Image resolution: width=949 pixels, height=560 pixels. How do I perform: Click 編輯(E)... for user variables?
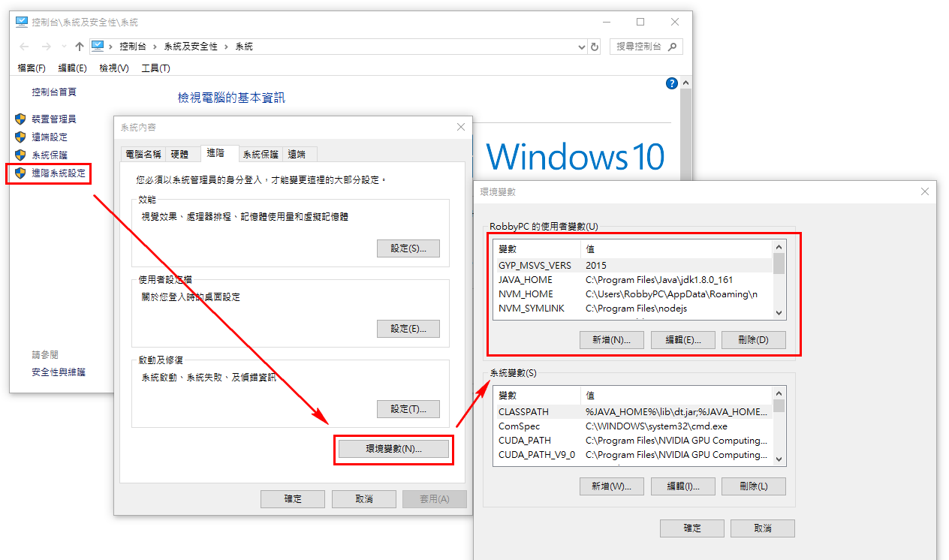pos(683,340)
